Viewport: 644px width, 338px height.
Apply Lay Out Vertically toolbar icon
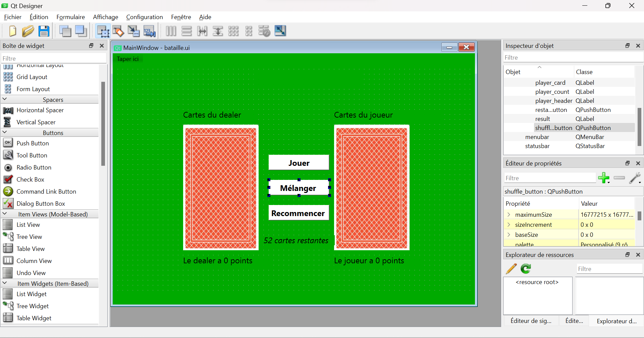[x=186, y=31]
